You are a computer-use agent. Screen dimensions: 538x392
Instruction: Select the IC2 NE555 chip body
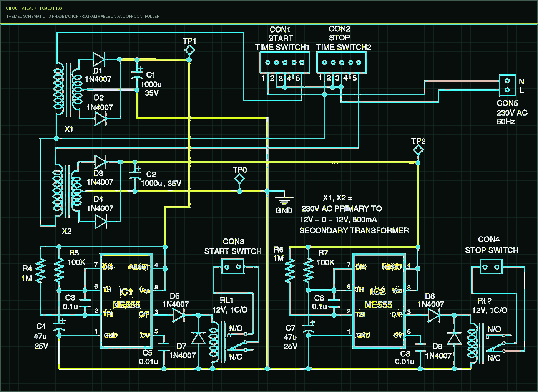pos(379,301)
